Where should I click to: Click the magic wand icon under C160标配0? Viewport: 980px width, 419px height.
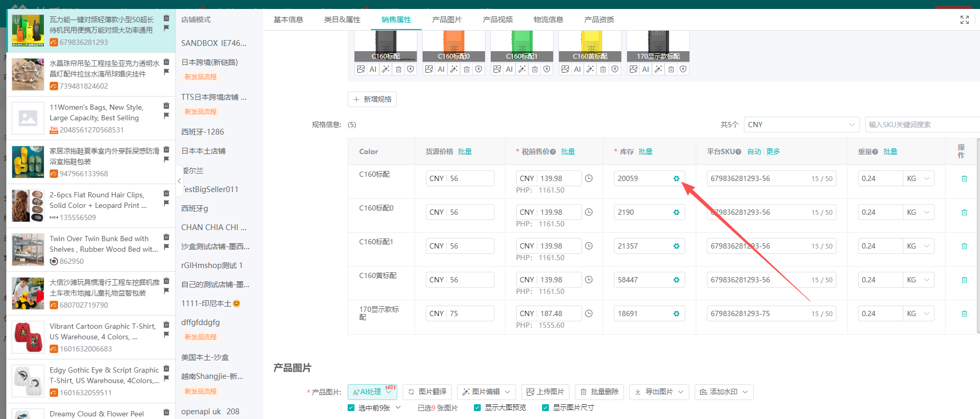454,69
